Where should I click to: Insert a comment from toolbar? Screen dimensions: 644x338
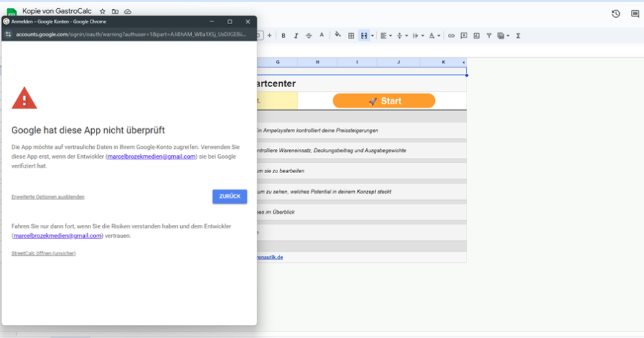pos(464,36)
